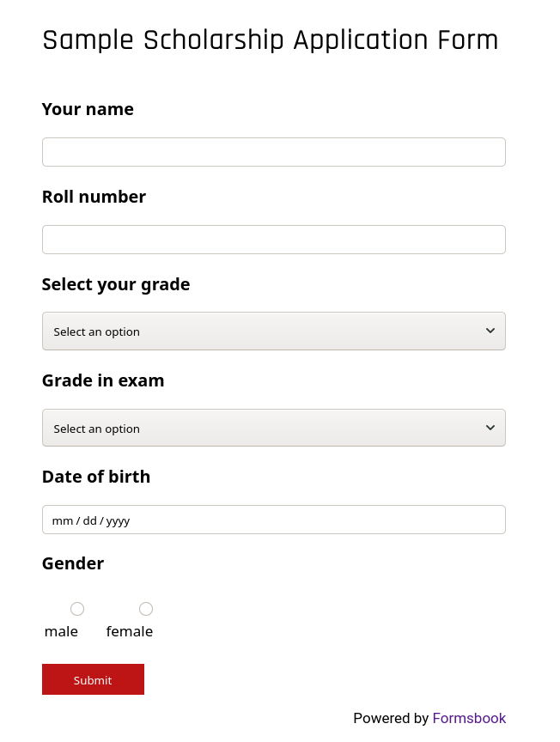Viewport: 560px width, 742px height.
Task: Click the "male" option label text
Action: click(x=61, y=631)
